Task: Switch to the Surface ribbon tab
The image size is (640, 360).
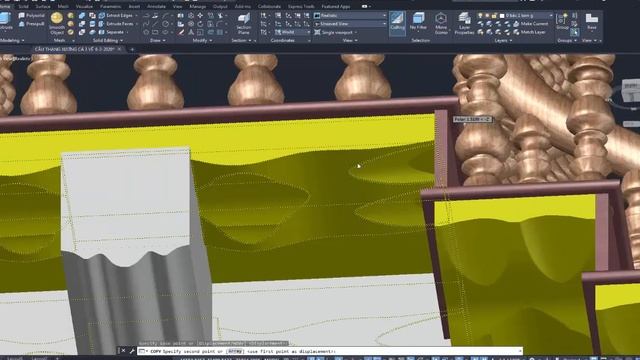Action: tap(43, 7)
